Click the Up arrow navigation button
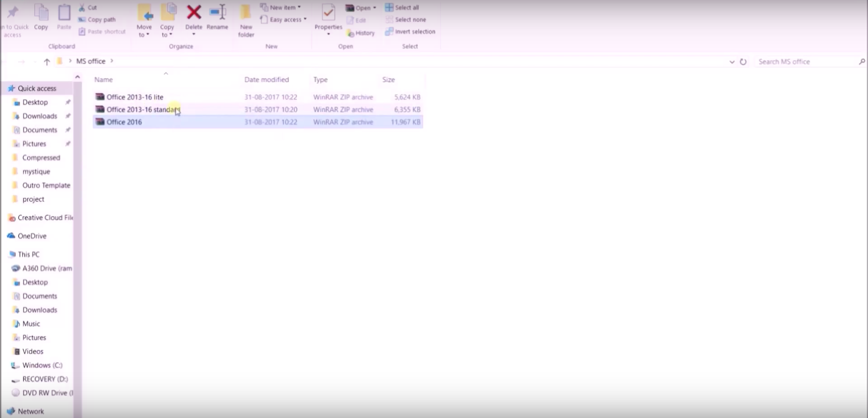 point(47,61)
